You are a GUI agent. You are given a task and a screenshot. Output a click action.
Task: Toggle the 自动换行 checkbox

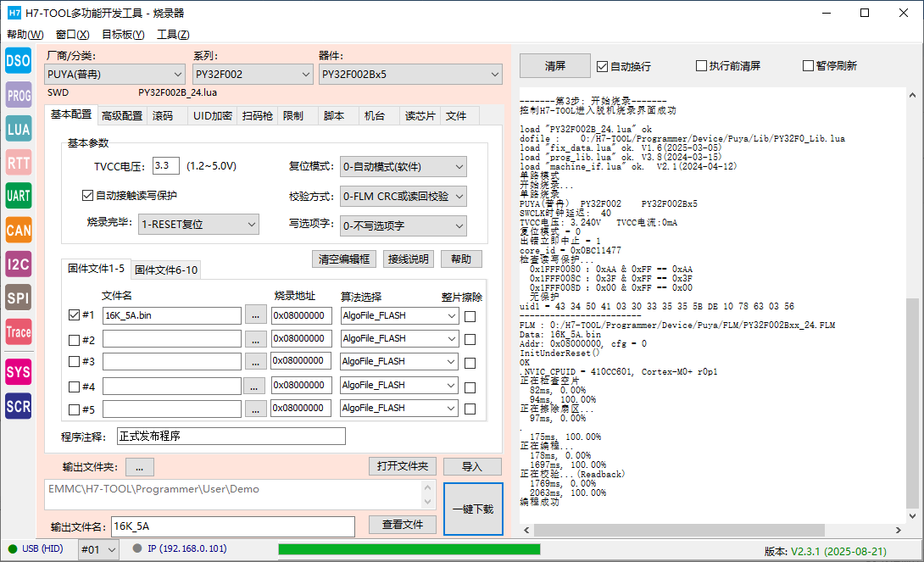(603, 66)
